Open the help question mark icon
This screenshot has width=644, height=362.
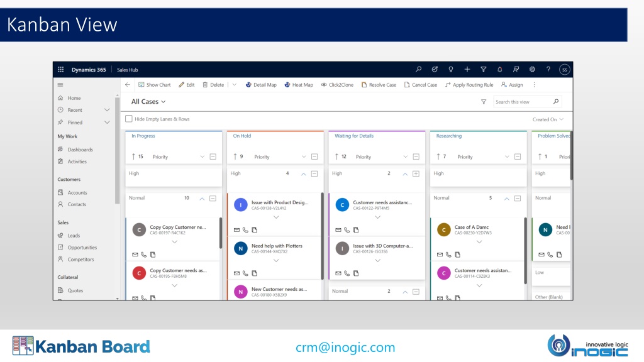click(548, 69)
